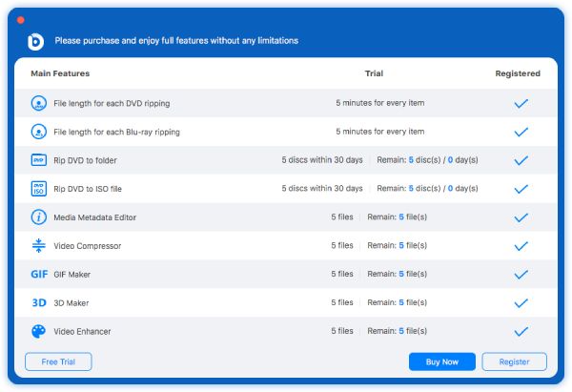The image size is (572, 392).
Task: Click the app logo in header
Action: pyautogui.click(x=36, y=41)
